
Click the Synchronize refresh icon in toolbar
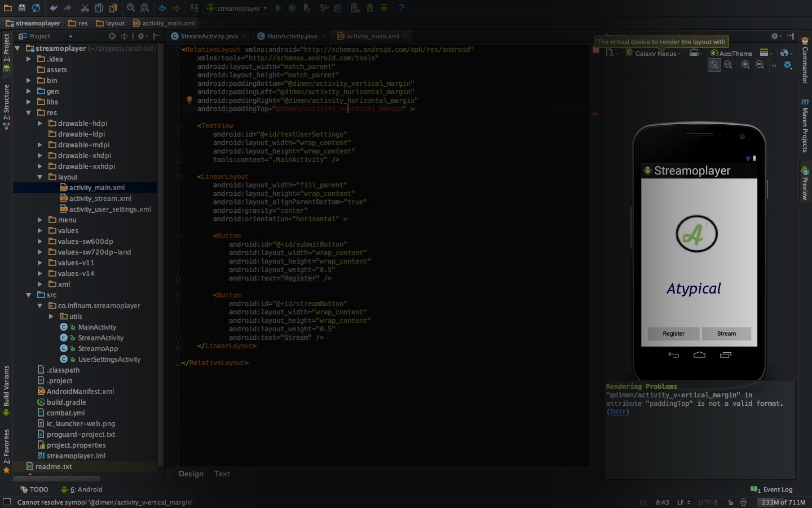pyautogui.click(x=36, y=8)
